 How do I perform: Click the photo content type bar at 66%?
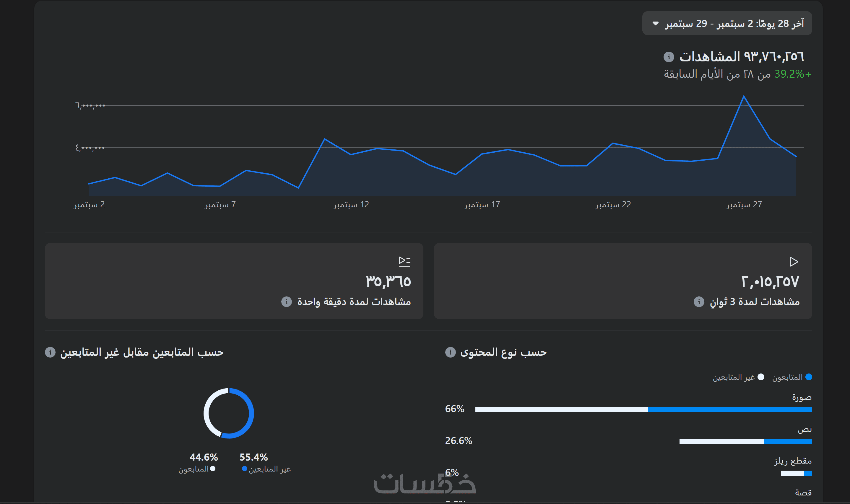643,409
